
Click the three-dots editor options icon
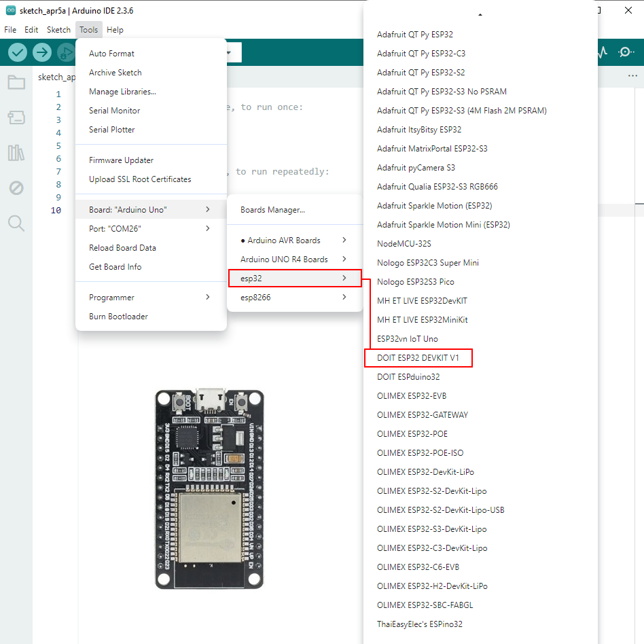pyautogui.click(x=632, y=76)
